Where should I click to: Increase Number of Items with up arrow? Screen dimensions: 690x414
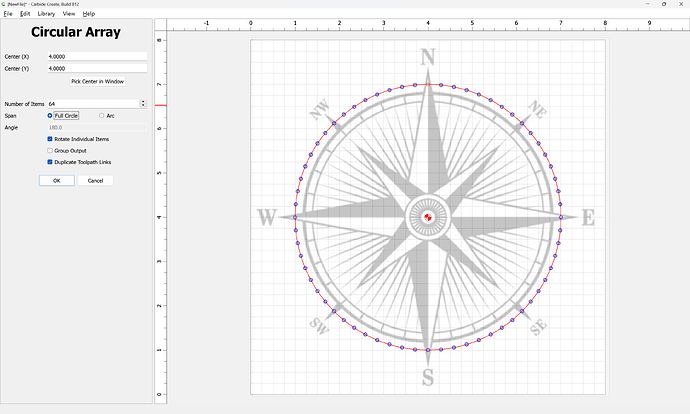click(x=143, y=102)
